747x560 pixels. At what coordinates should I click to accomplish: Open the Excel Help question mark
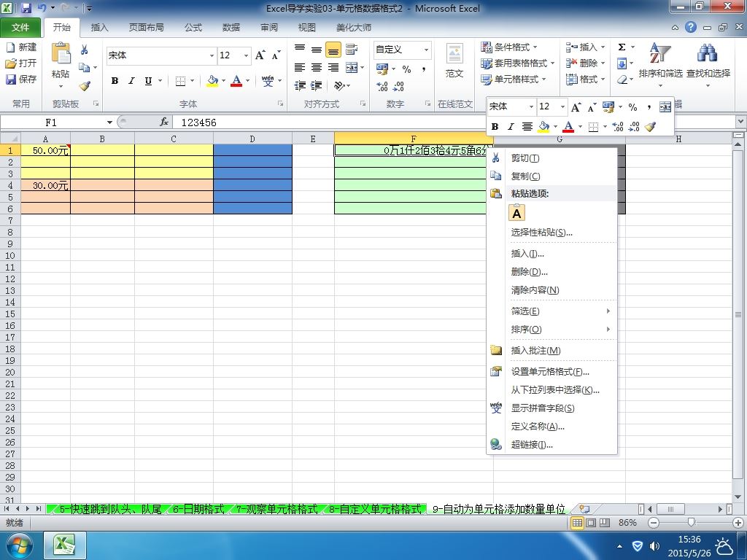[691, 27]
